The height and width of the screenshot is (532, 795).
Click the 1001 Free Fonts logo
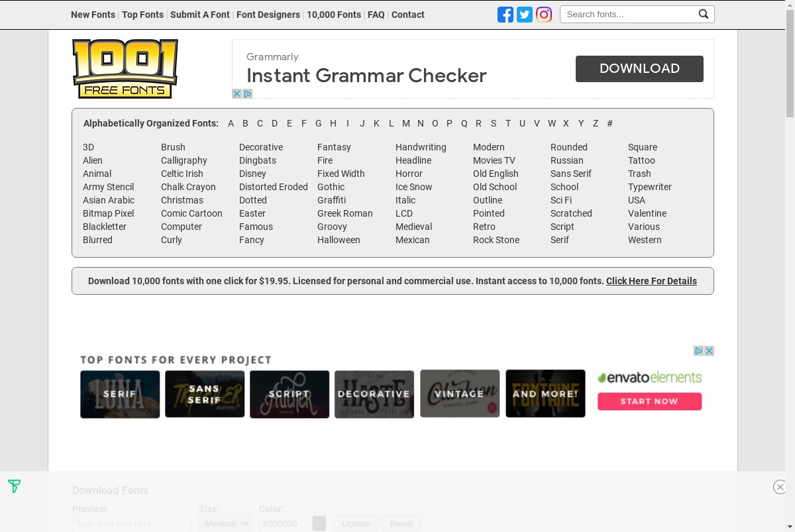(x=125, y=68)
